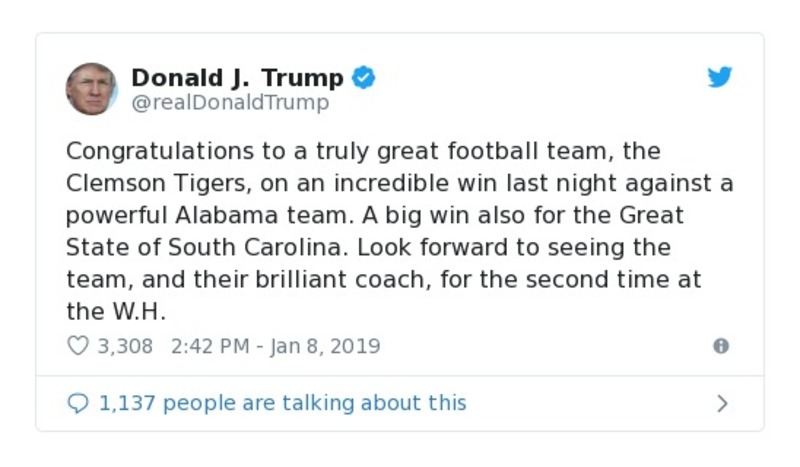Open the "2:42 PM - Jan 8, 2019" timestamp
Viewport: 800px width, 467px height.
275,346
